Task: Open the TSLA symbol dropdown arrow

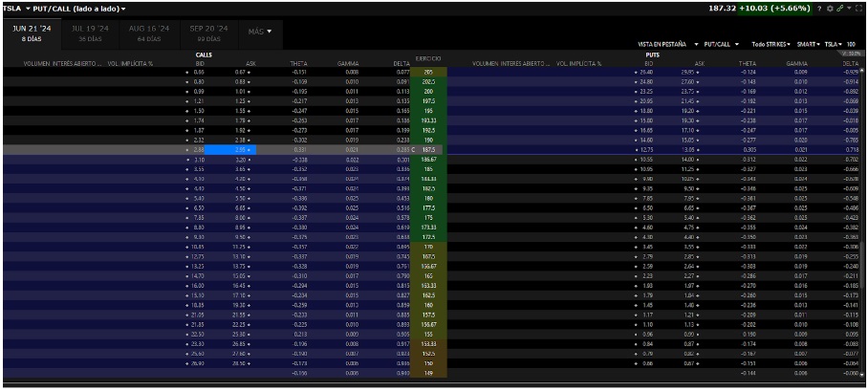Action: click(x=28, y=9)
